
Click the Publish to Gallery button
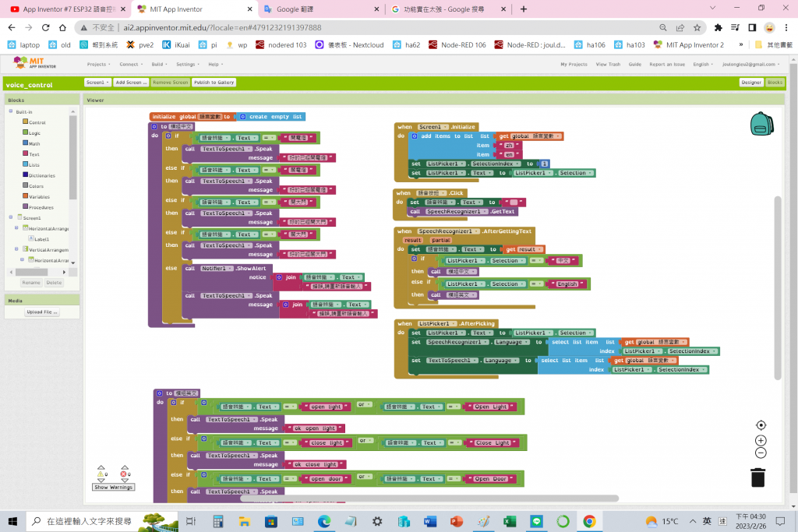point(214,83)
